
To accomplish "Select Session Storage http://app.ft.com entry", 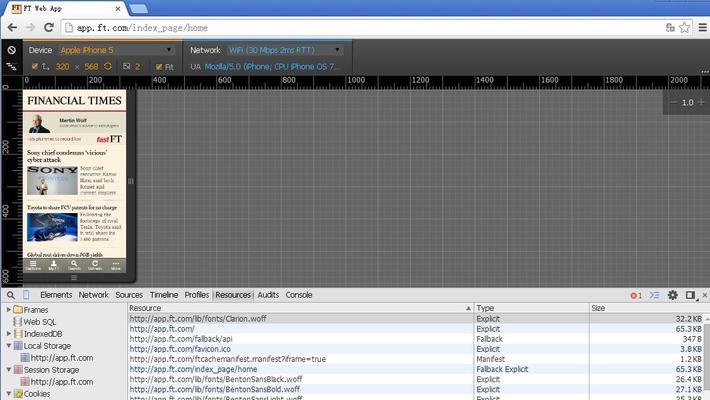I will 62,382.
